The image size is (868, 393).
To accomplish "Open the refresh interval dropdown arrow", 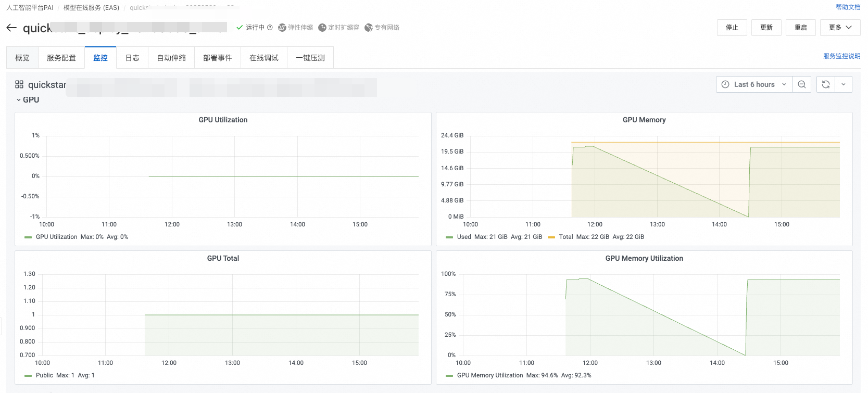I will [x=844, y=84].
